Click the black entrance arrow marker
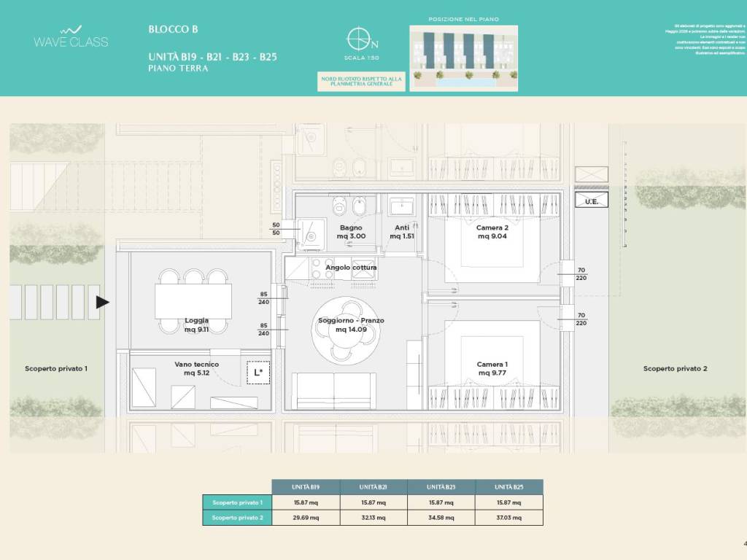This screenshot has width=747, height=560. (102, 303)
